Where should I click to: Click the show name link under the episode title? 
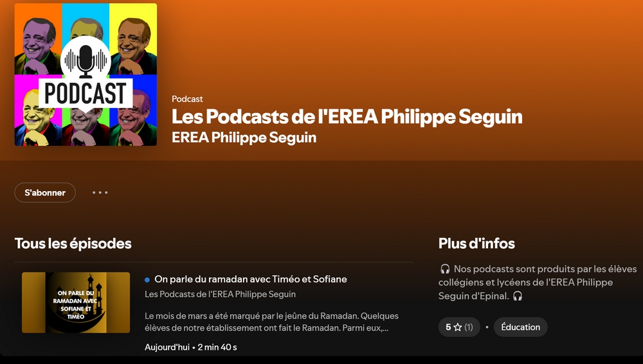coord(220,295)
